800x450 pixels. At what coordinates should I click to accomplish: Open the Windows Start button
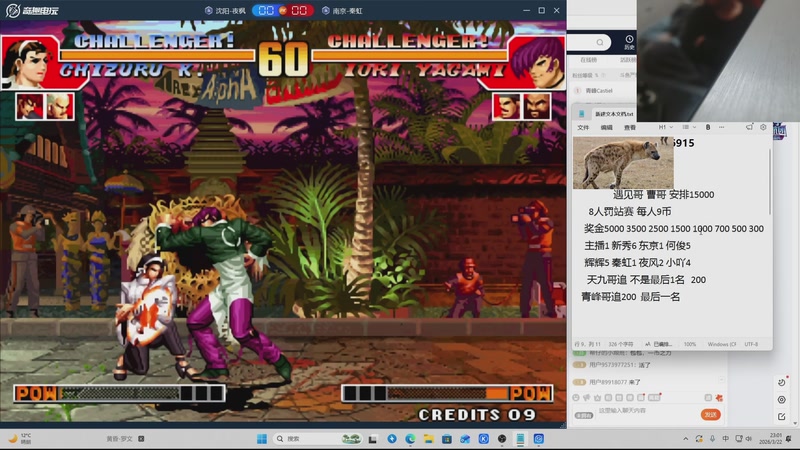pyautogui.click(x=262, y=439)
